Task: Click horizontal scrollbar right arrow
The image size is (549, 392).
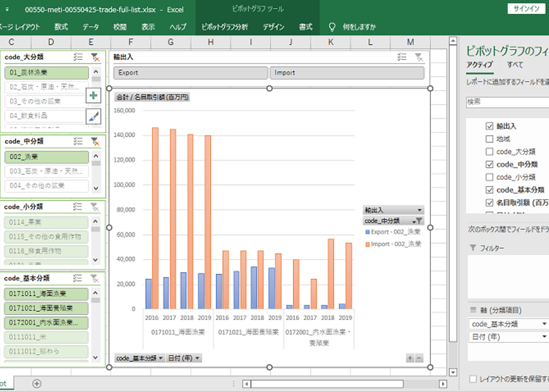Action: click(x=443, y=384)
